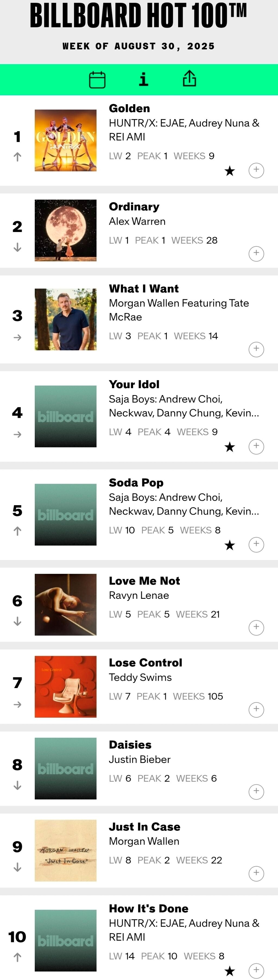Tap the share icon in green bar
Image resolution: width=278 pixels, height=980 pixels.
189,79
